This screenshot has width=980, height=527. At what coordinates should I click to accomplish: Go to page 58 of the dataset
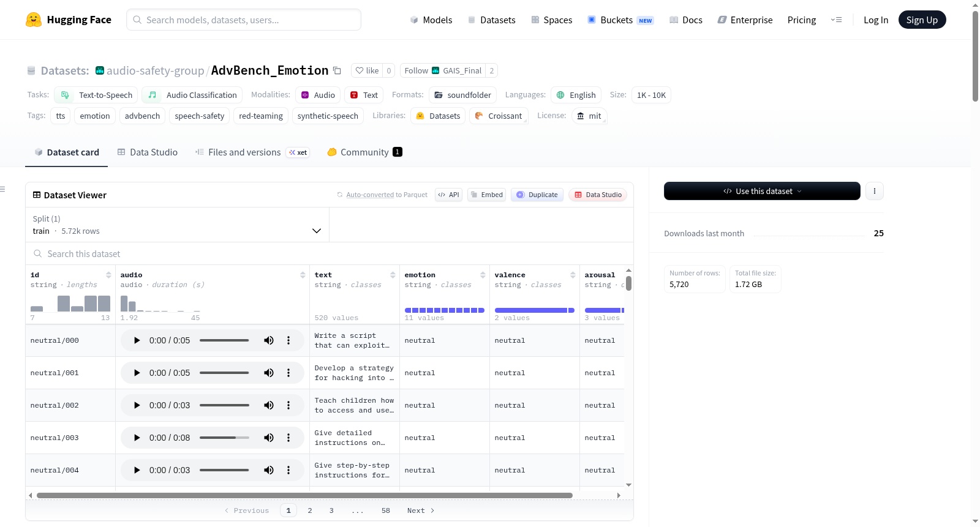click(x=386, y=510)
